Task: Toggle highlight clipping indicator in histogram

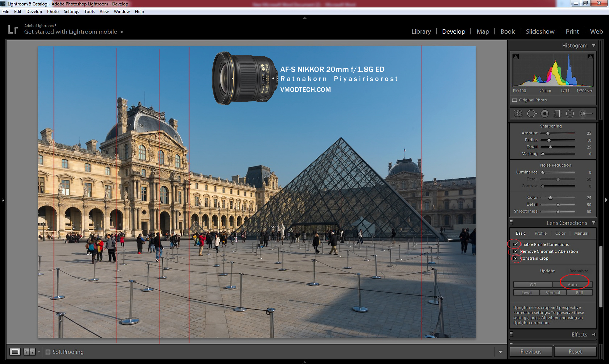Action: [590, 56]
